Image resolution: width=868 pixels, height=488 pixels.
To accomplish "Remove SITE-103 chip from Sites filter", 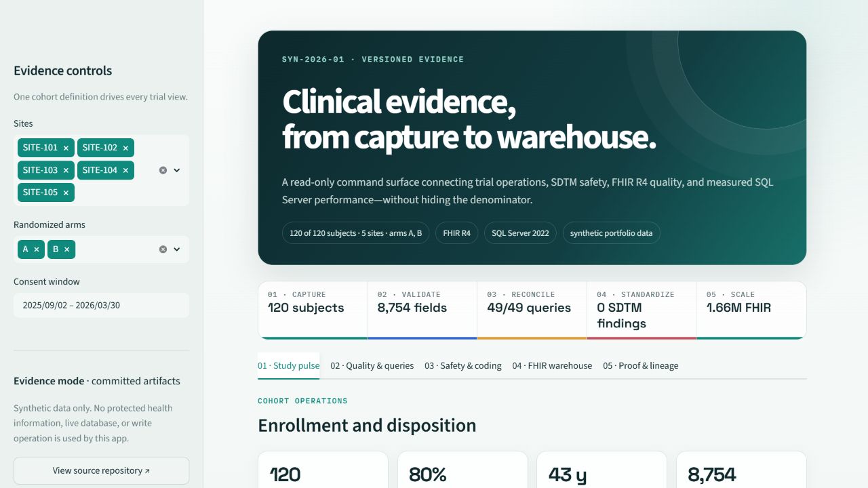I will point(66,170).
